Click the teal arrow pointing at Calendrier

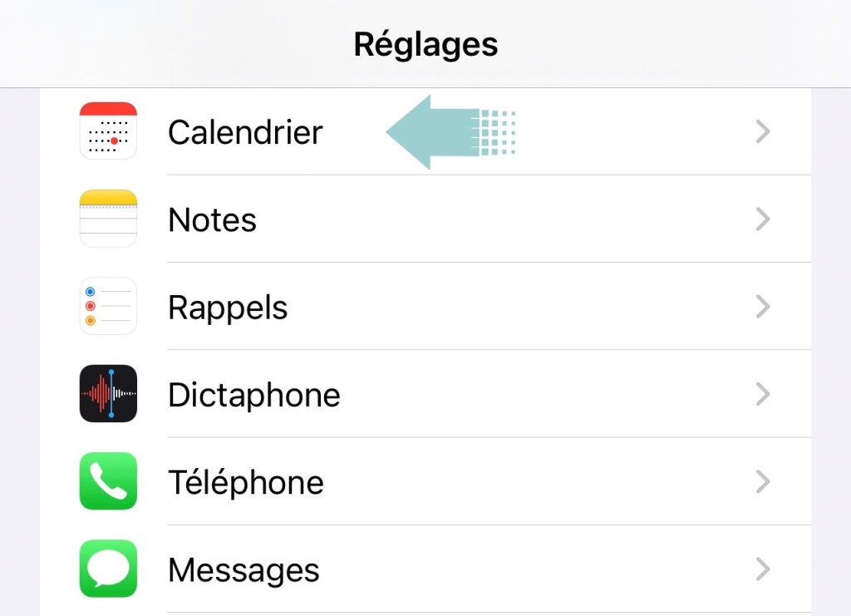pos(440,132)
